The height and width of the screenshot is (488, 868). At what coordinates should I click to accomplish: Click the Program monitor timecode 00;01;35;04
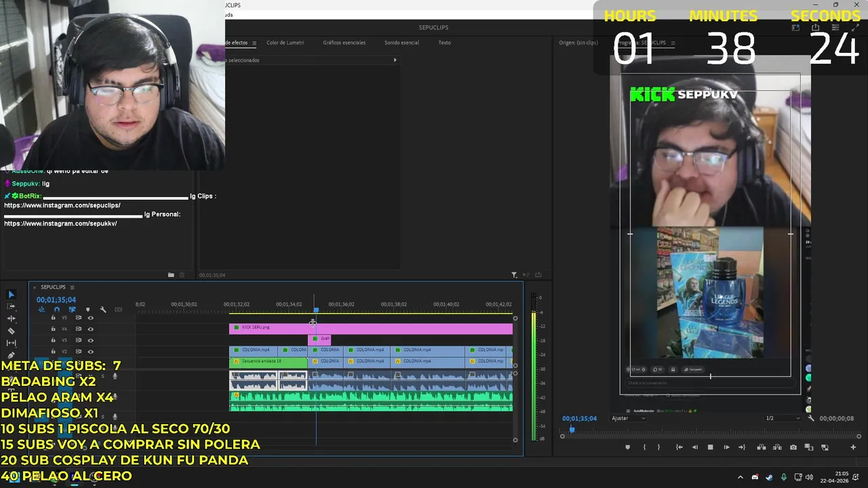point(579,418)
